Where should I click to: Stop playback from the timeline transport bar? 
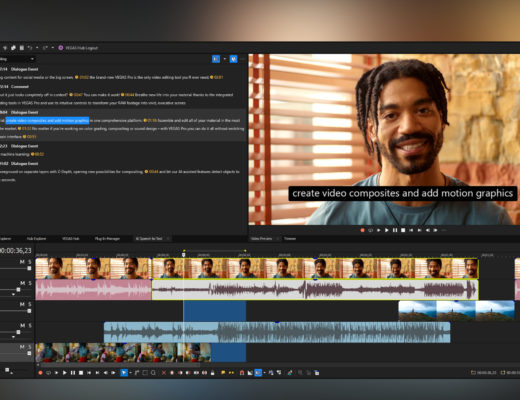(x=81, y=373)
